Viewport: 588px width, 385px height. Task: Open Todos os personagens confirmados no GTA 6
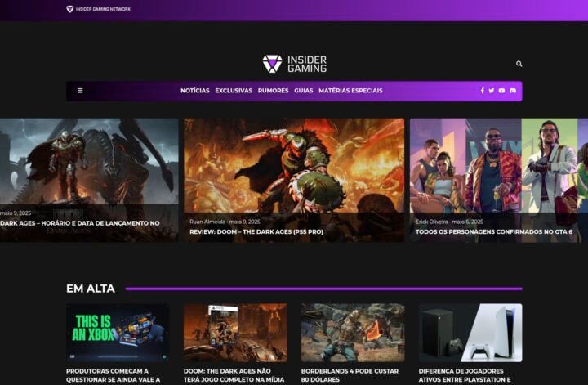(494, 232)
